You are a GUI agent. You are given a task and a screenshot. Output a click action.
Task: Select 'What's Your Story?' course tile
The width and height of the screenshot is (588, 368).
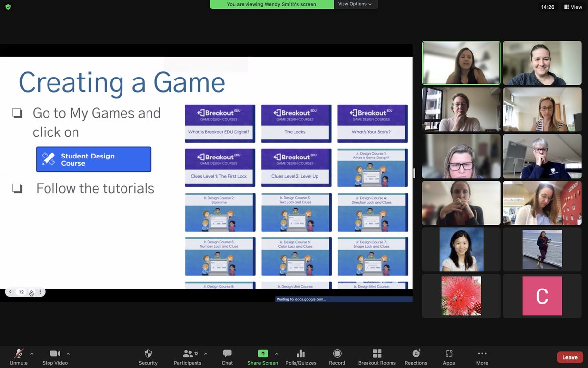click(372, 123)
